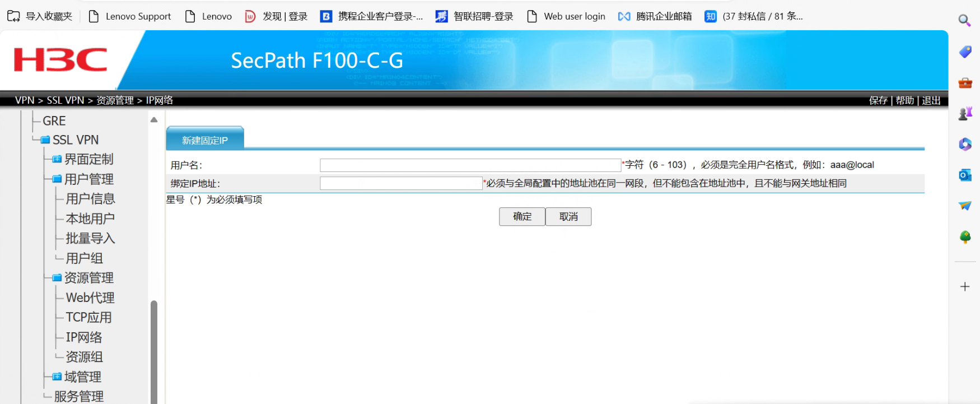This screenshot has width=980, height=404.
Task: Open the Outlook sidebar icon
Action: (965, 175)
